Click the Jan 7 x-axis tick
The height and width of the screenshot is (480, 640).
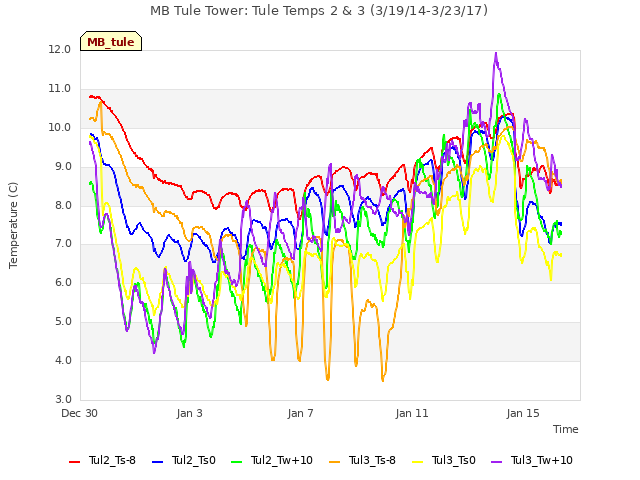pos(301,413)
